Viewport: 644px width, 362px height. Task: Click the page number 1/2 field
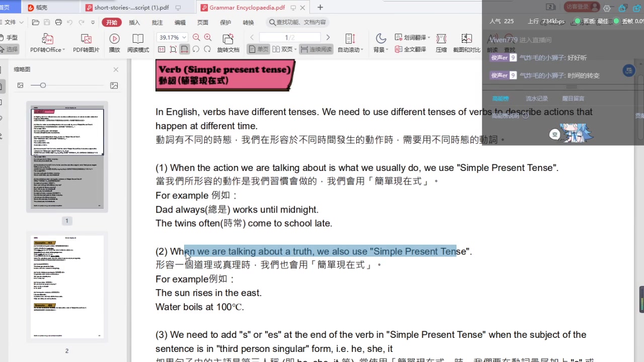[290, 38]
